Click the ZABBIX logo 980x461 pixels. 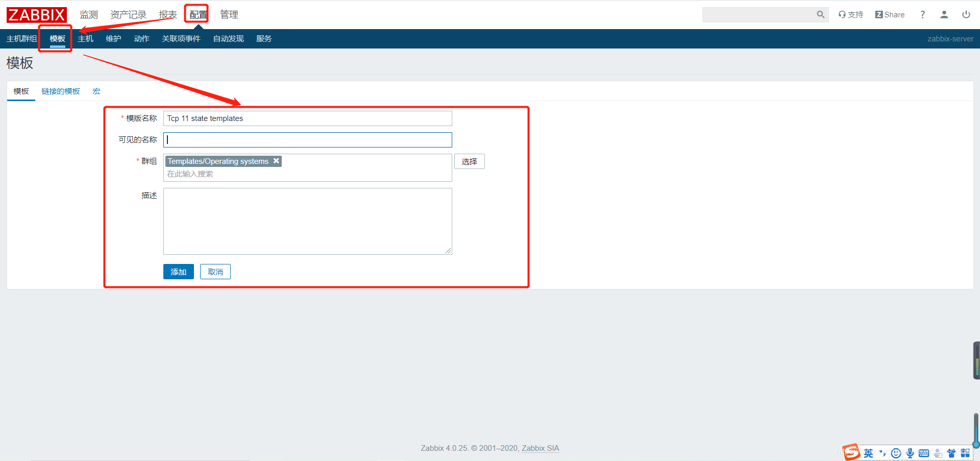37,15
